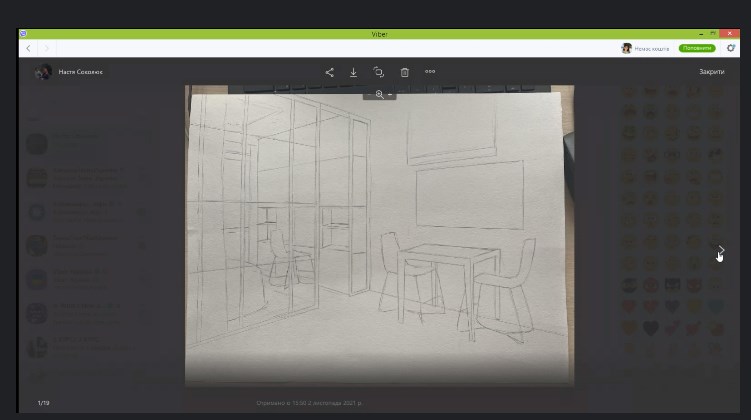
Task: Click the 1/19 image counter
Action: [44, 403]
